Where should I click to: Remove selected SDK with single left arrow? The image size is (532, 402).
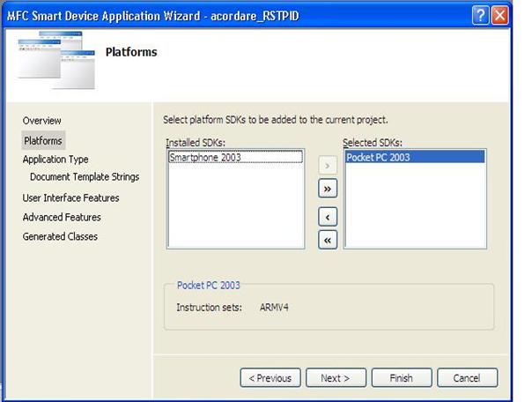pyautogui.click(x=328, y=217)
